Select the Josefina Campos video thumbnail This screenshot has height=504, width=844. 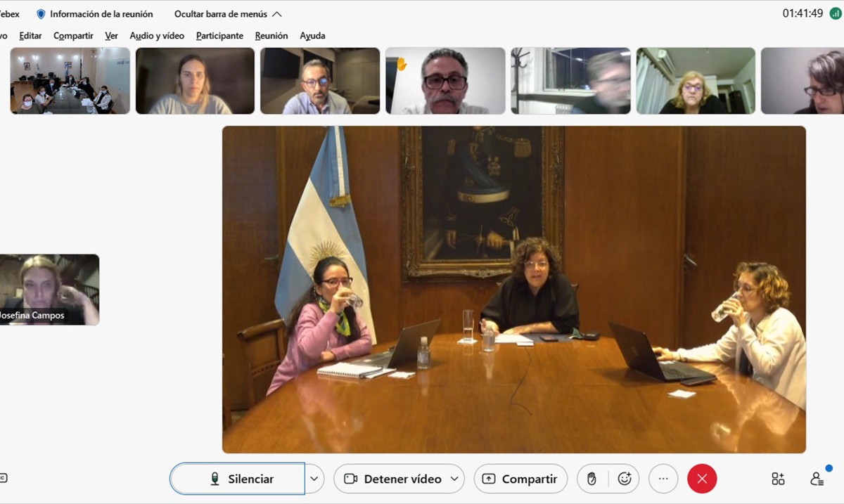click(49, 290)
